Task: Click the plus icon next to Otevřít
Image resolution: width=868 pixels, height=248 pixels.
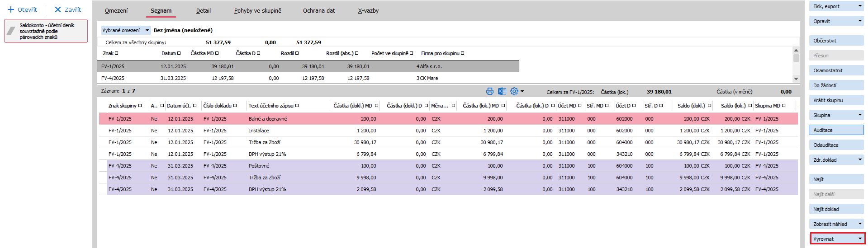Action: click(x=11, y=9)
